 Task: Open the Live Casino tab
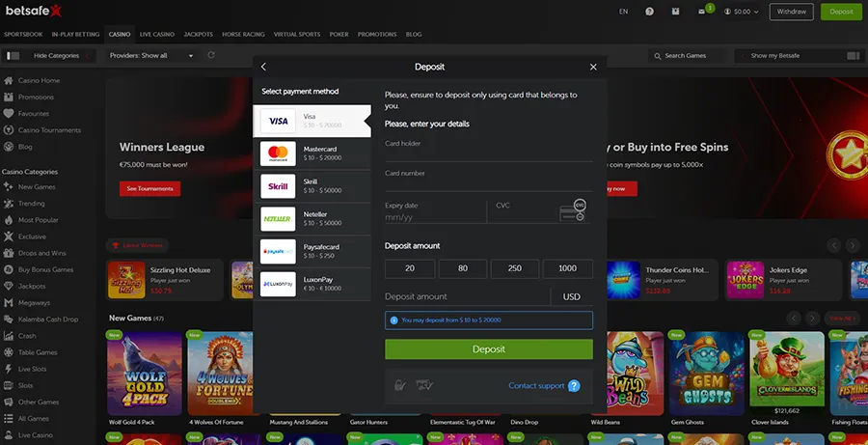tap(156, 35)
